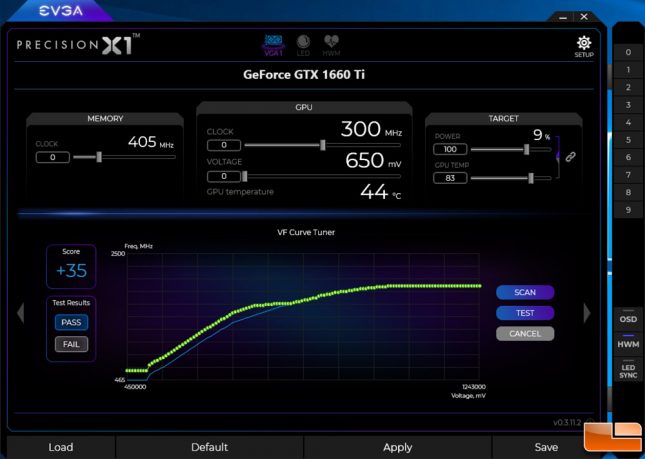Click the GPU clock slider handle
Viewport: 645px width, 459px height.
pyautogui.click(x=323, y=145)
